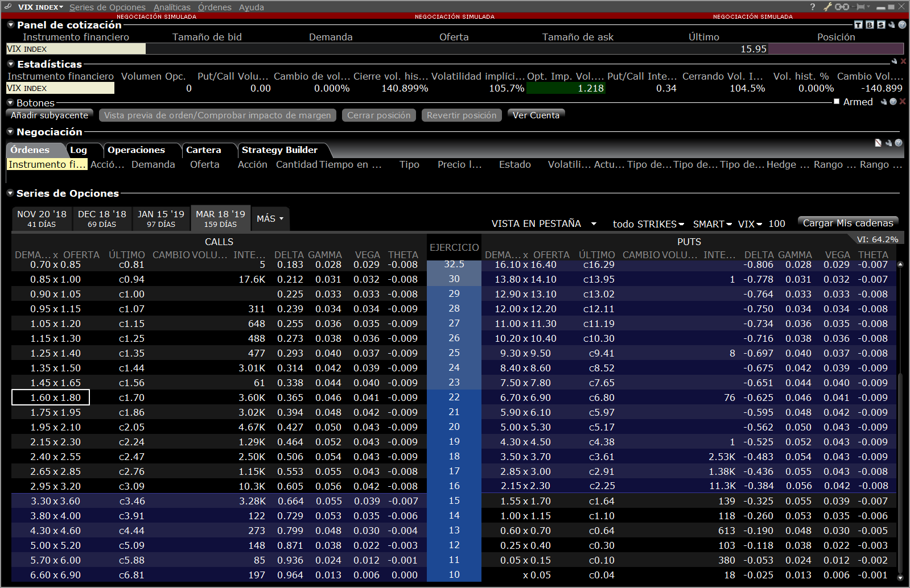
Task: Open the SMART exchange dropdown
Action: click(712, 224)
